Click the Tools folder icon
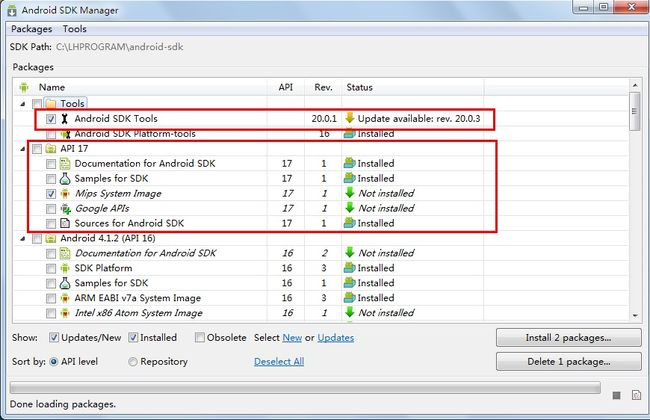 coord(51,104)
